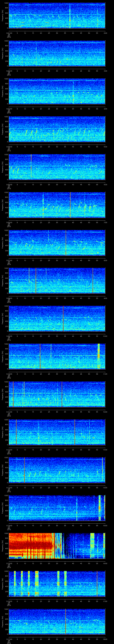This screenshot has height=644, width=114.
Task: Click the '2:00' end time label
Action: coord(105,33)
